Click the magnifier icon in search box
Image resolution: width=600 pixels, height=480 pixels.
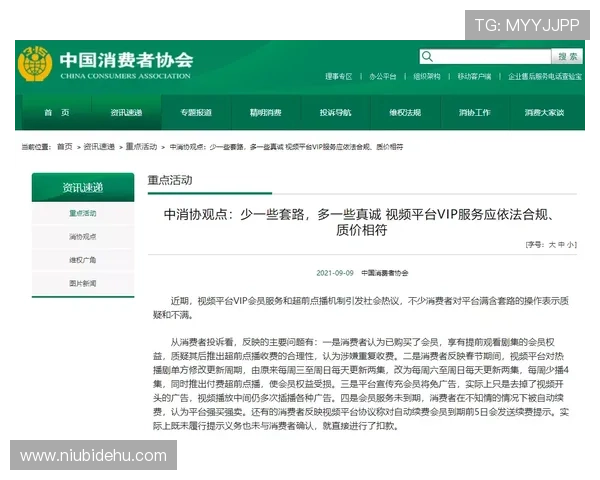click(427, 57)
